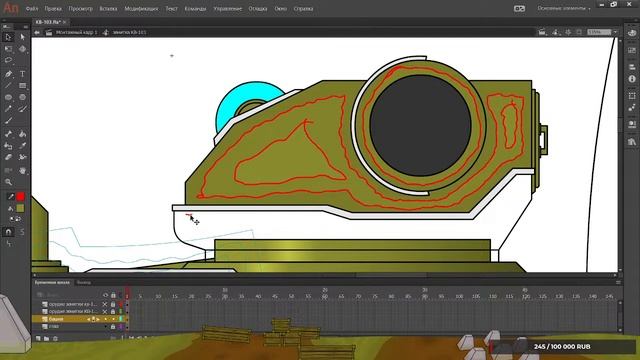Toggle visibility of all layers via eye header
Viewport: 640px width, 360px height.
click(106, 295)
